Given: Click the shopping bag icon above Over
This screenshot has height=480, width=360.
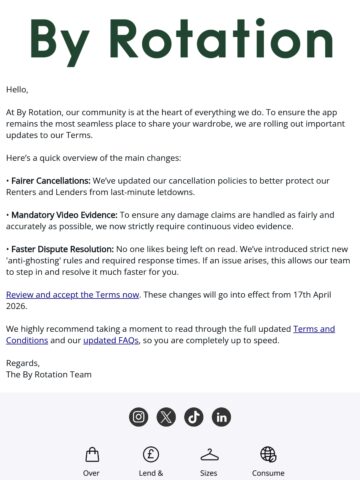Looking at the screenshot, I should point(92,455).
